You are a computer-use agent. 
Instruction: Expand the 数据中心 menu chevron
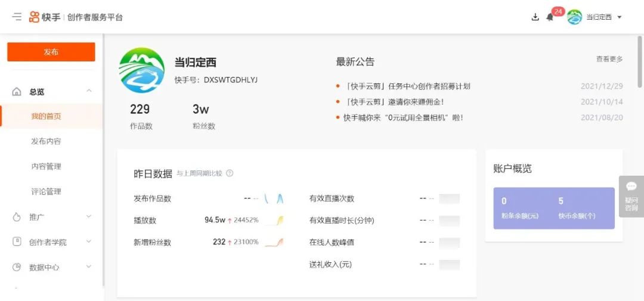pyautogui.click(x=89, y=267)
